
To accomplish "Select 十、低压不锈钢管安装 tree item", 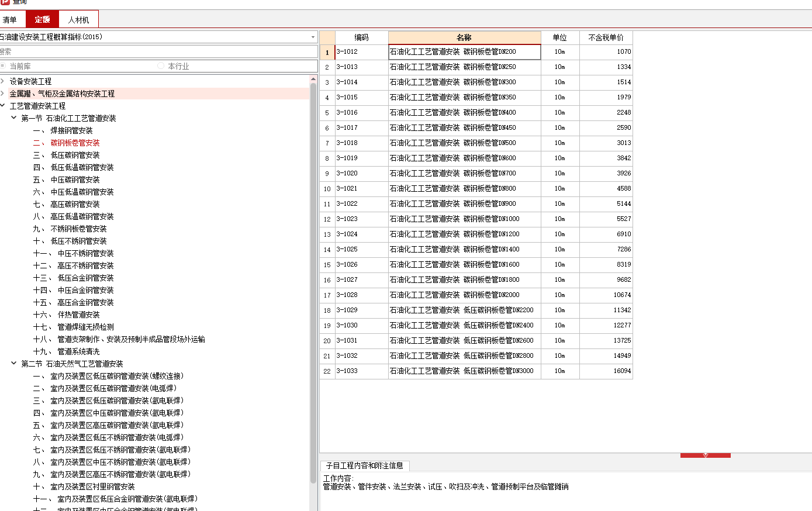I will tap(70, 241).
